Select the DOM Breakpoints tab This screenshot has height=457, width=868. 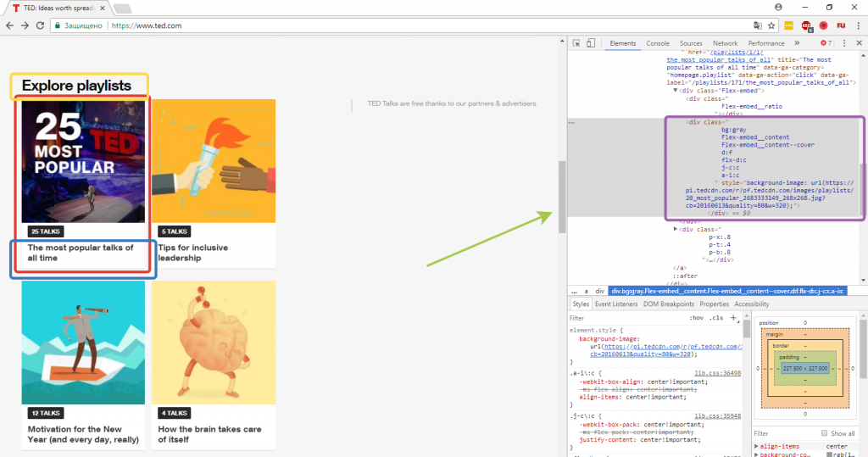[668, 304]
